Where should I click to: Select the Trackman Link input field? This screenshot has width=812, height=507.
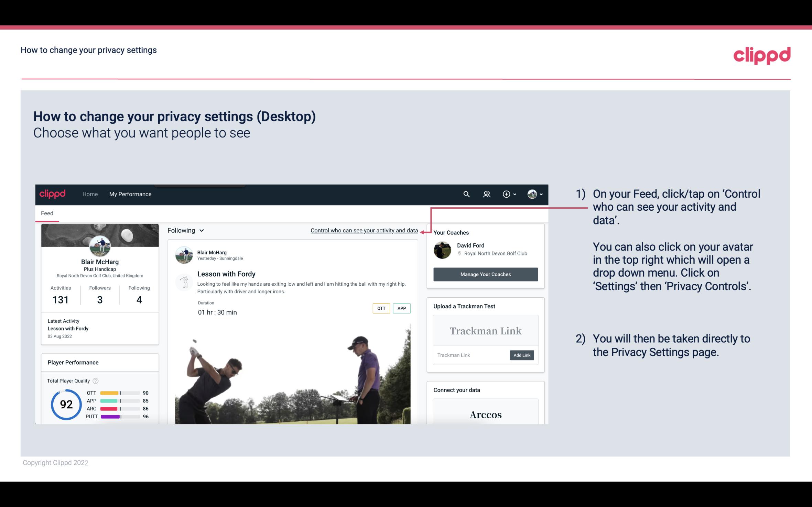pos(470,355)
